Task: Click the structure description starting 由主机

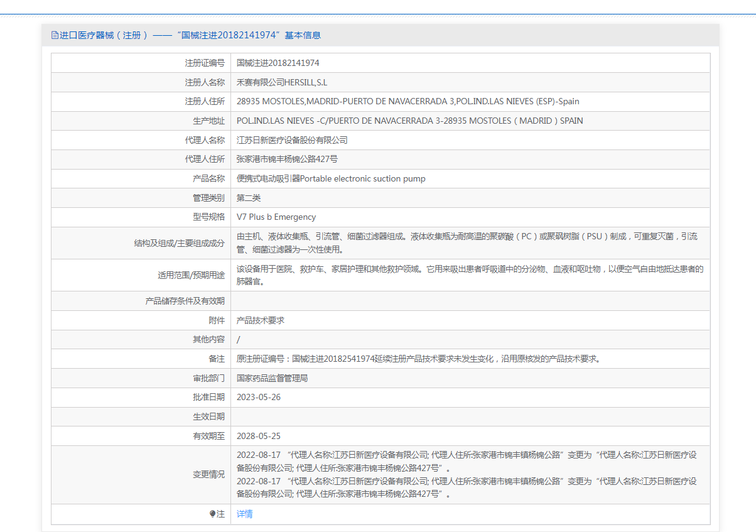Action: click(x=467, y=243)
